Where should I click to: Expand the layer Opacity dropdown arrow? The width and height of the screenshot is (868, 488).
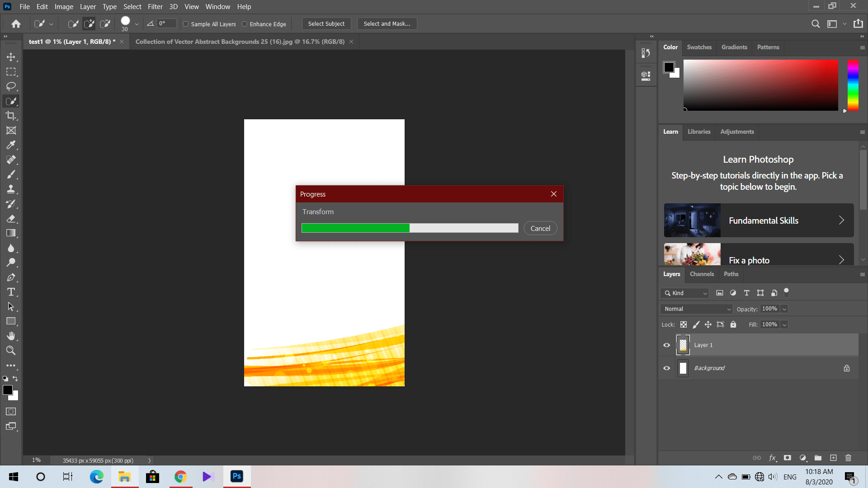click(785, 309)
